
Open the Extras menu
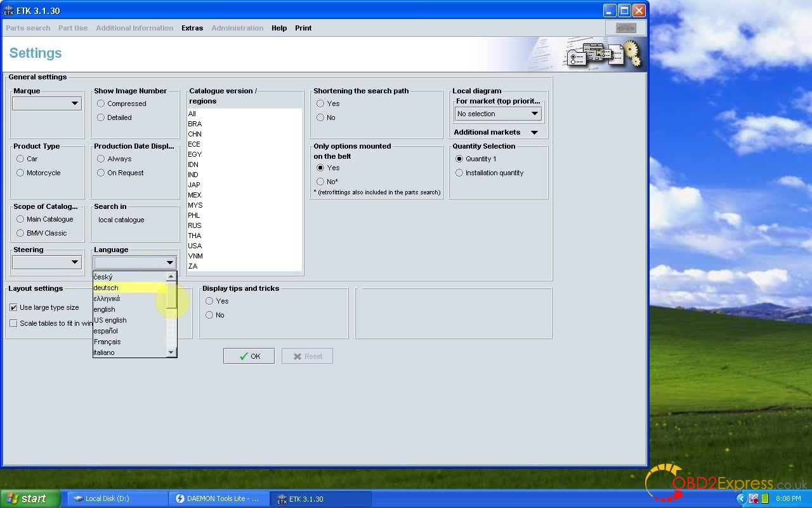coord(192,28)
